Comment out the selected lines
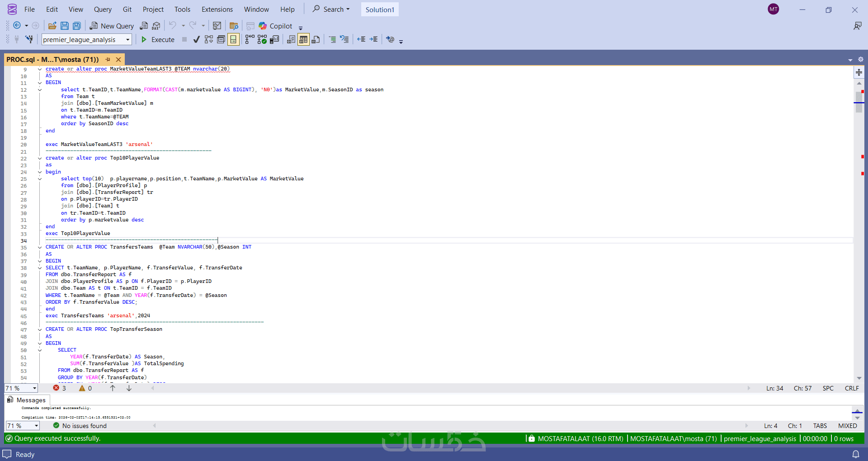 pos(332,39)
